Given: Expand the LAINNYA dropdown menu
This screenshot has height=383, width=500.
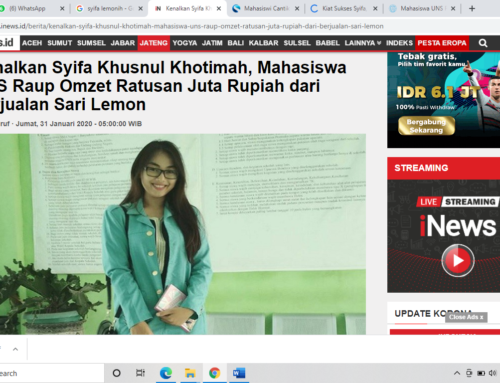Looking at the screenshot, I should point(363,43).
